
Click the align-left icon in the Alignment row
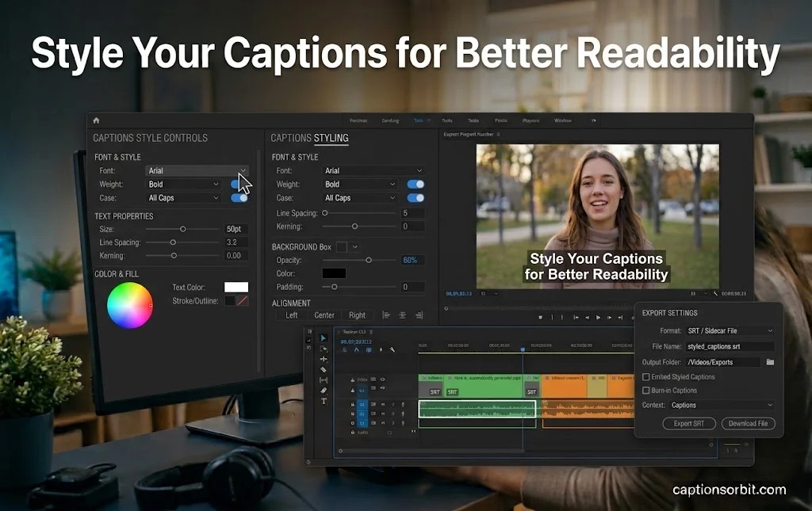tap(386, 315)
